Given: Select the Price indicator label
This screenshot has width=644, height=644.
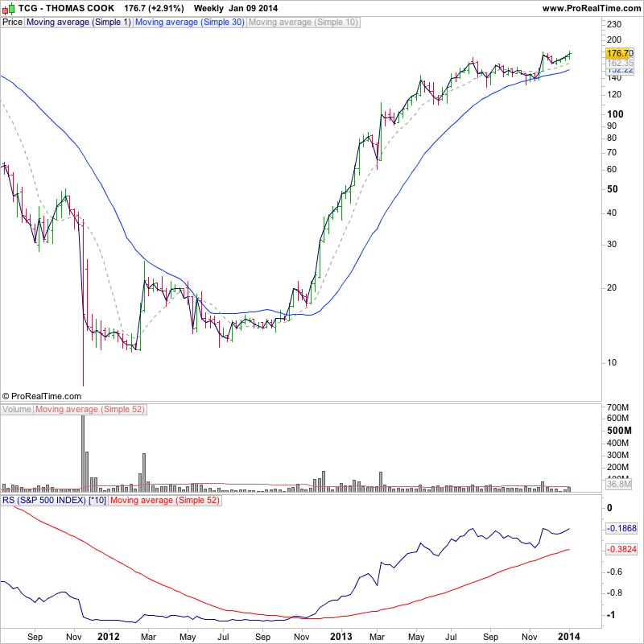Looking at the screenshot, I should coord(12,23).
